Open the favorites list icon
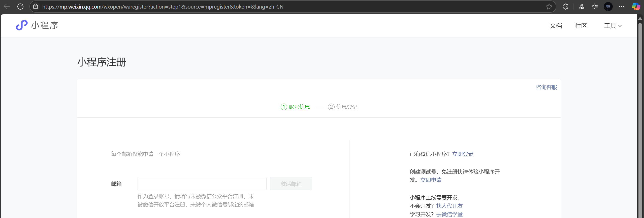The image size is (644, 218). click(x=595, y=7)
